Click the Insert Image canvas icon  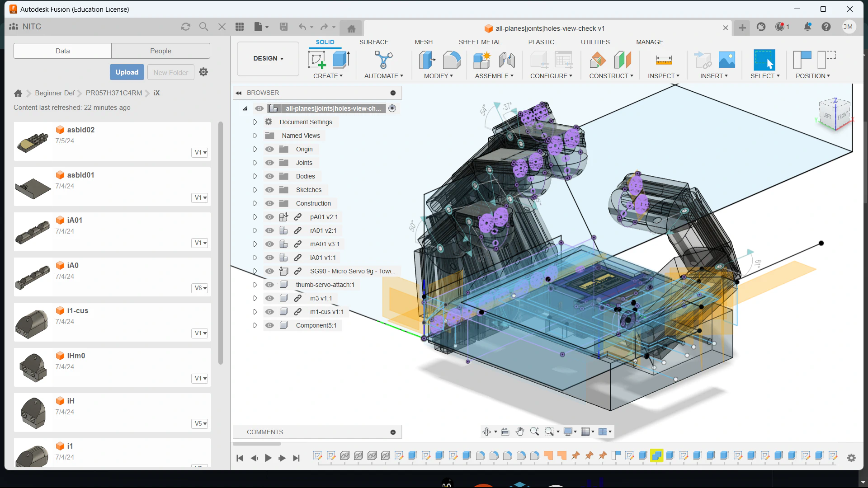(x=726, y=60)
